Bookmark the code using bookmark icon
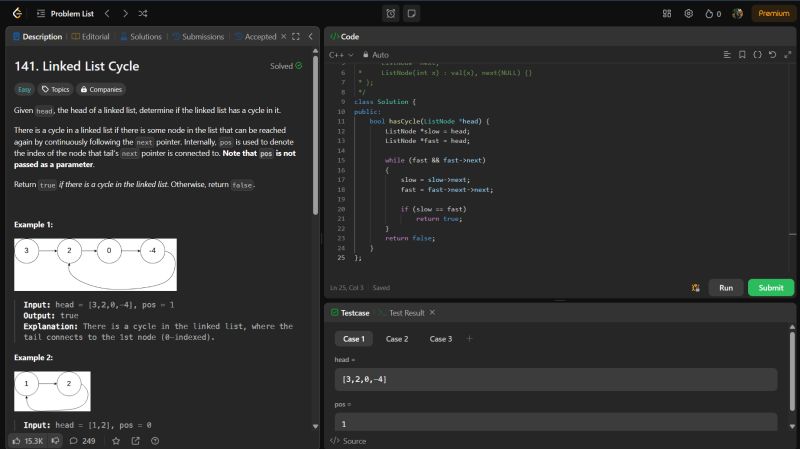 (742, 54)
